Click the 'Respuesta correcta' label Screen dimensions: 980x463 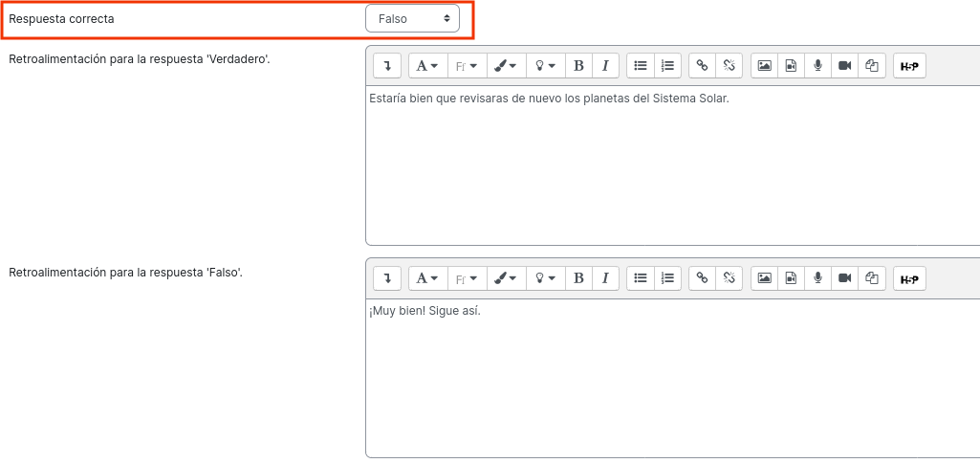pyautogui.click(x=61, y=19)
